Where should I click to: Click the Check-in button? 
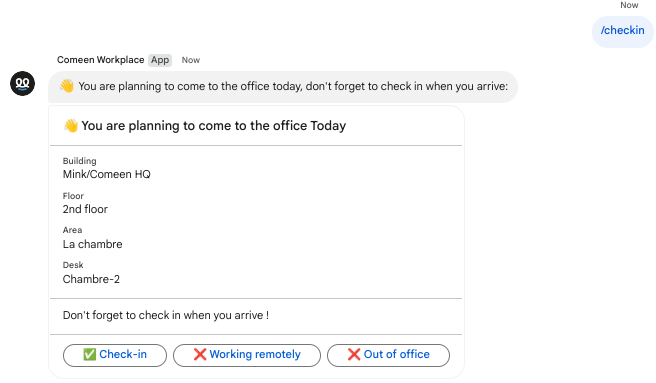point(115,355)
